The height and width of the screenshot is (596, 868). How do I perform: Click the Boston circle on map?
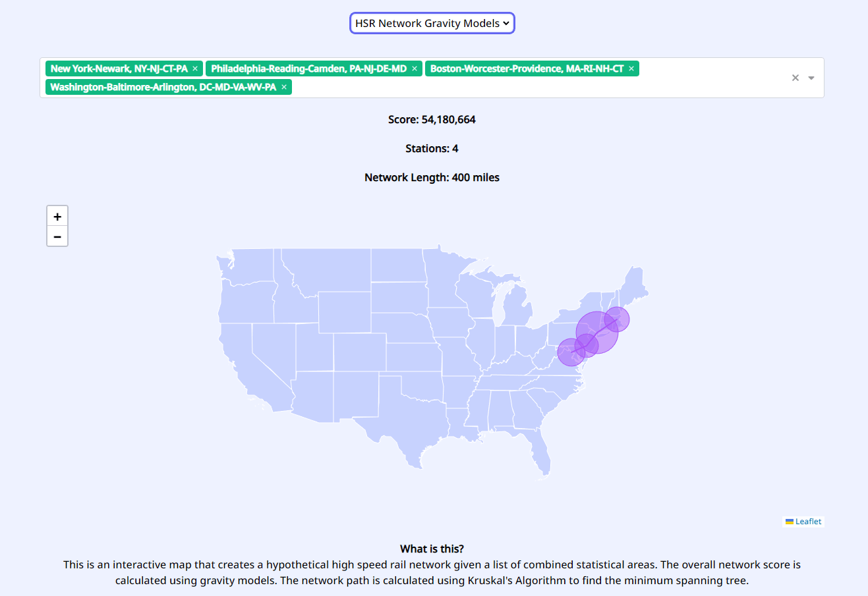tap(622, 317)
